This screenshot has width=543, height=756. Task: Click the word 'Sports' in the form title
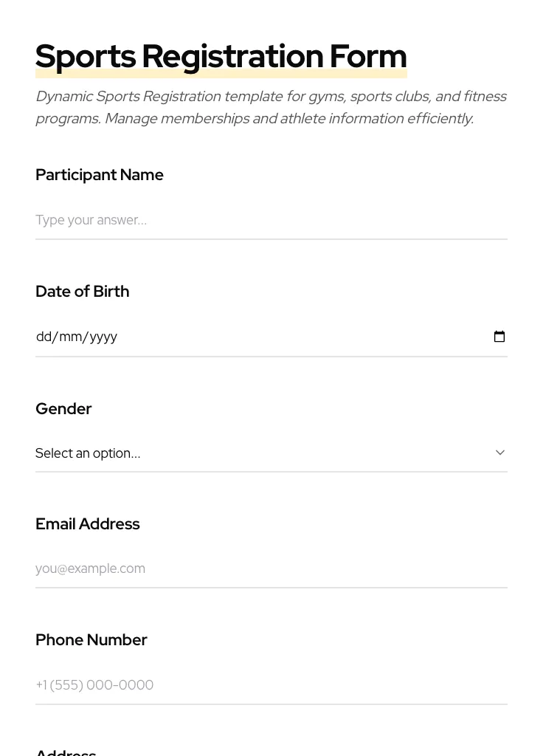[86, 56]
